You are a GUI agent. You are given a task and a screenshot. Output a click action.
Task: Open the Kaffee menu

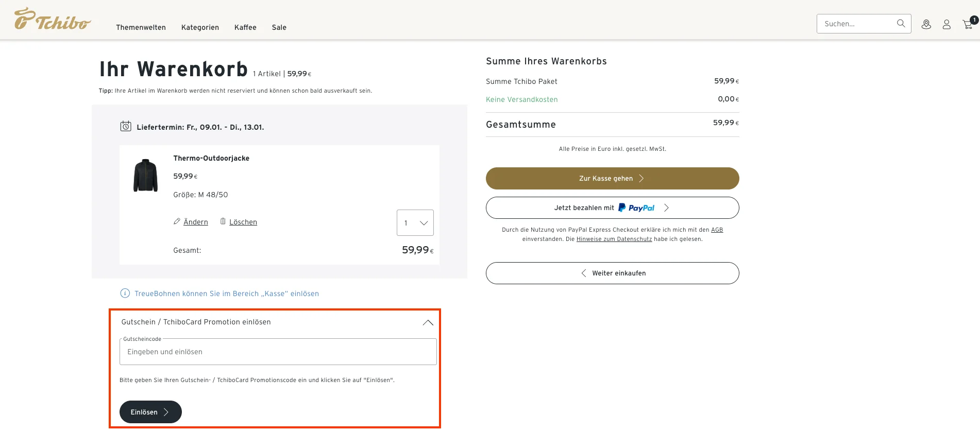(x=245, y=27)
